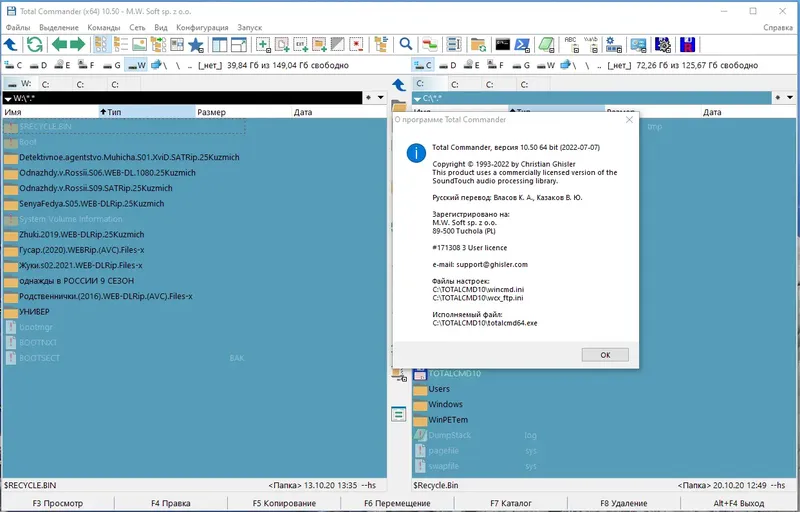This screenshot has height=512, width=800.
Task: Expand triangle before W:\*.* path
Action: tap(8, 98)
